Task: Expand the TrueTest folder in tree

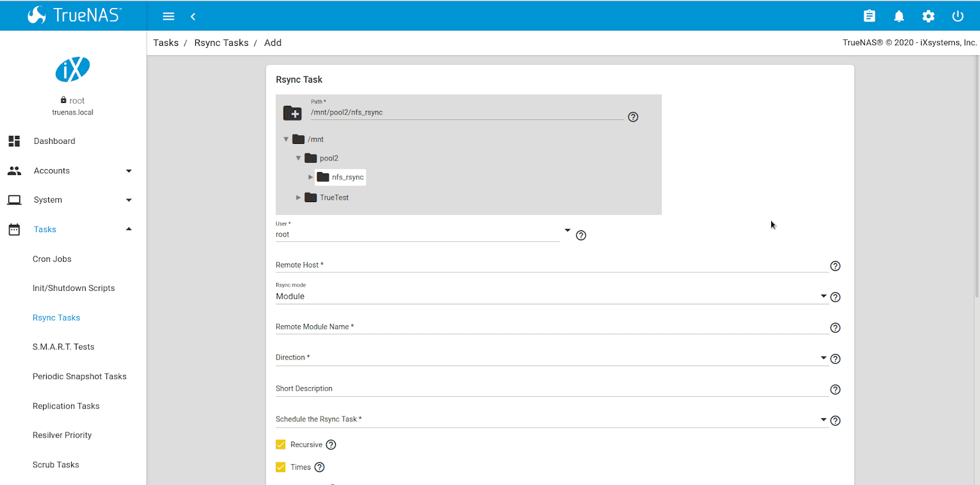Action: [298, 198]
